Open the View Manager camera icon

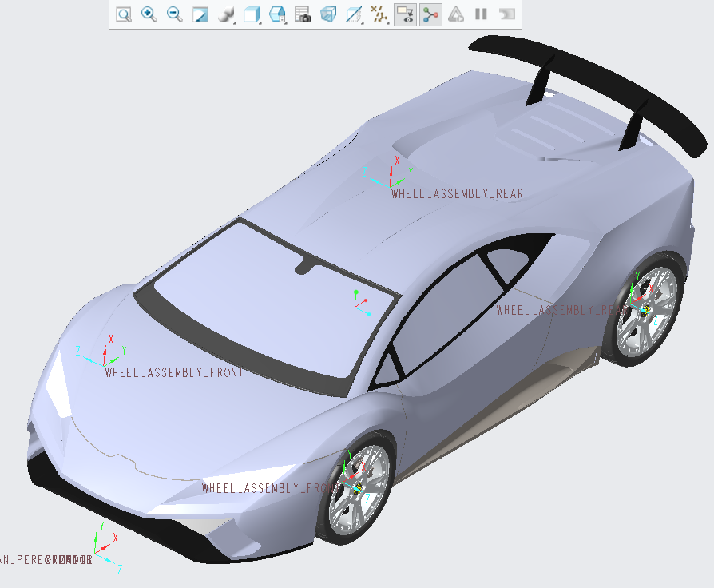(303, 14)
